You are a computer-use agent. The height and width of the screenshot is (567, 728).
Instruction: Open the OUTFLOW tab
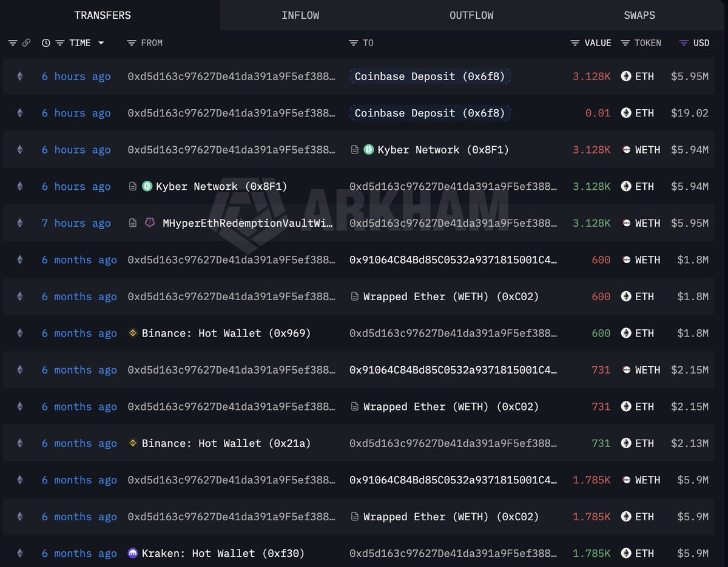point(471,15)
